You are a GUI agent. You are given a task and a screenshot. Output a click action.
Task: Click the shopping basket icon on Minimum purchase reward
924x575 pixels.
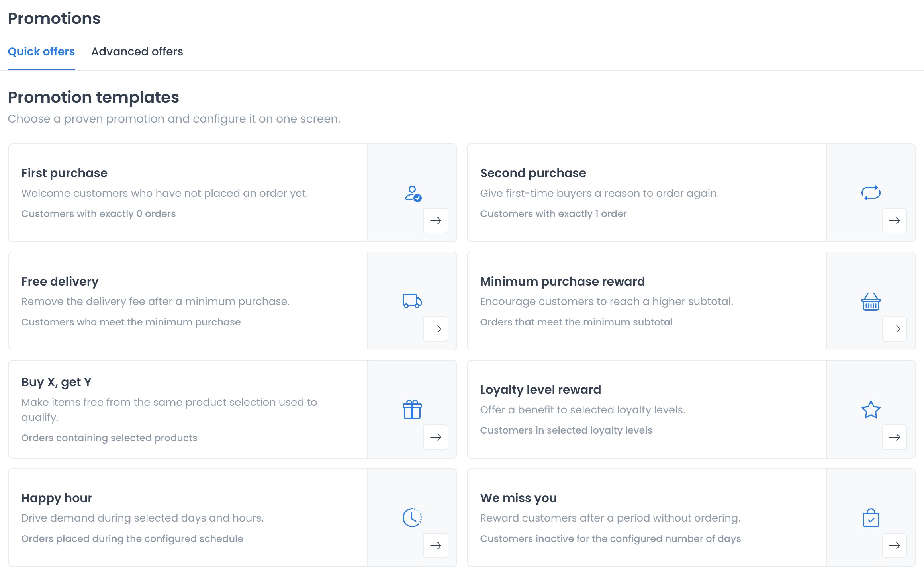pos(871,301)
